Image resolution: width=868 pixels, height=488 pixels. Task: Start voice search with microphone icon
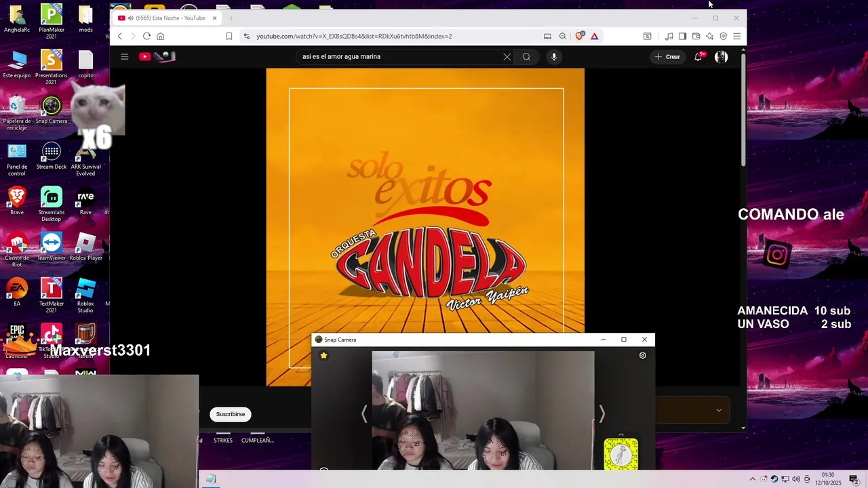coord(554,57)
